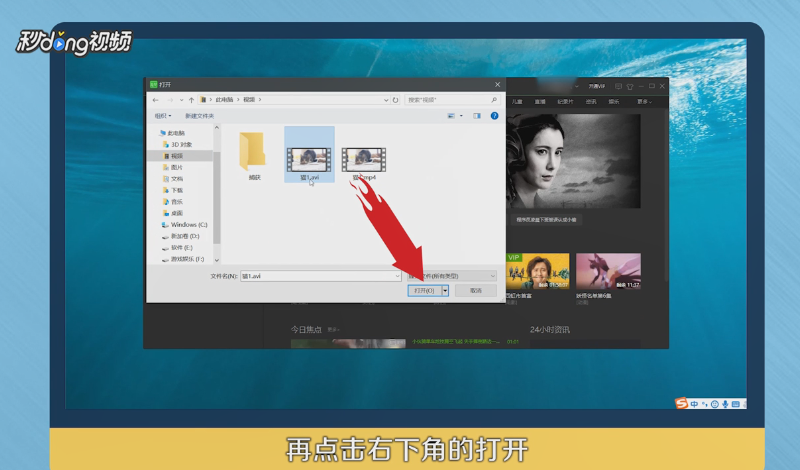
Task: Switch to 纪录片 tab in player
Action: (x=565, y=102)
